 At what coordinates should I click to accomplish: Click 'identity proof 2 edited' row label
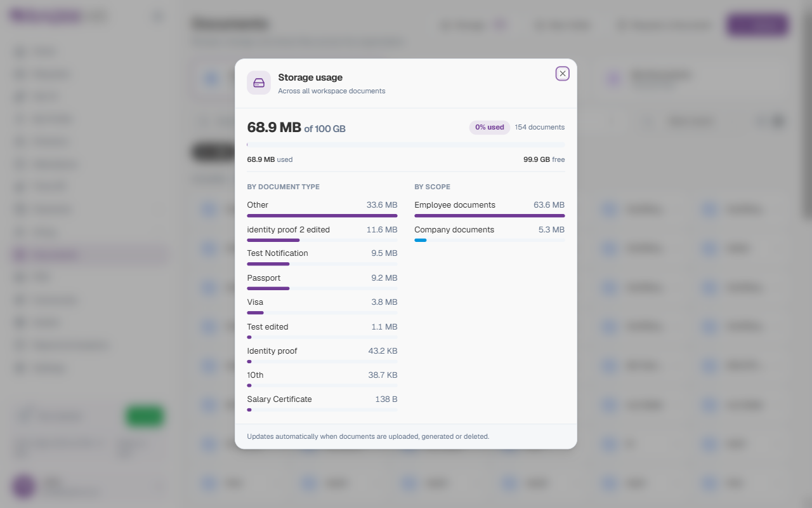[x=289, y=230]
